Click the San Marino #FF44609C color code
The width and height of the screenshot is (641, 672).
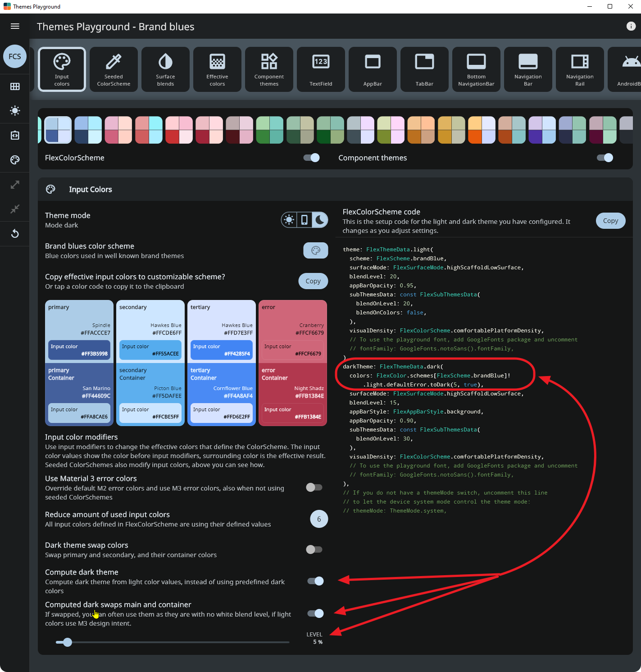click(96, 396)
